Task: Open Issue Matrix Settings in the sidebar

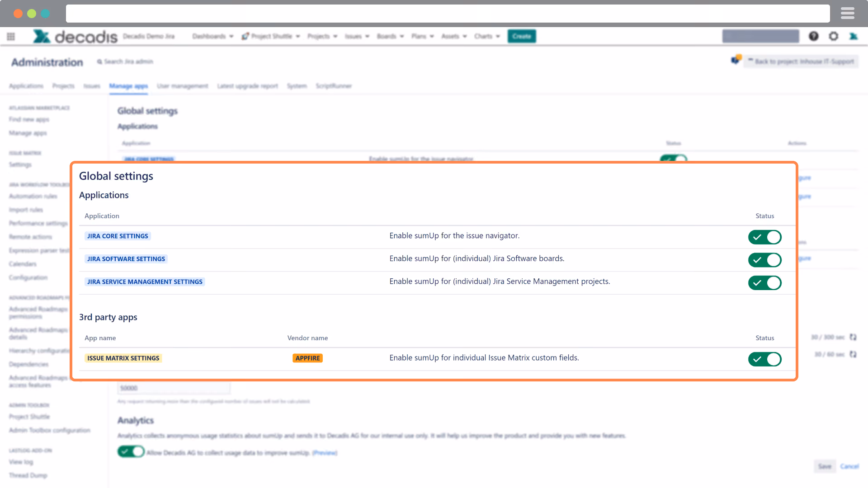Action: pos(20,164)
